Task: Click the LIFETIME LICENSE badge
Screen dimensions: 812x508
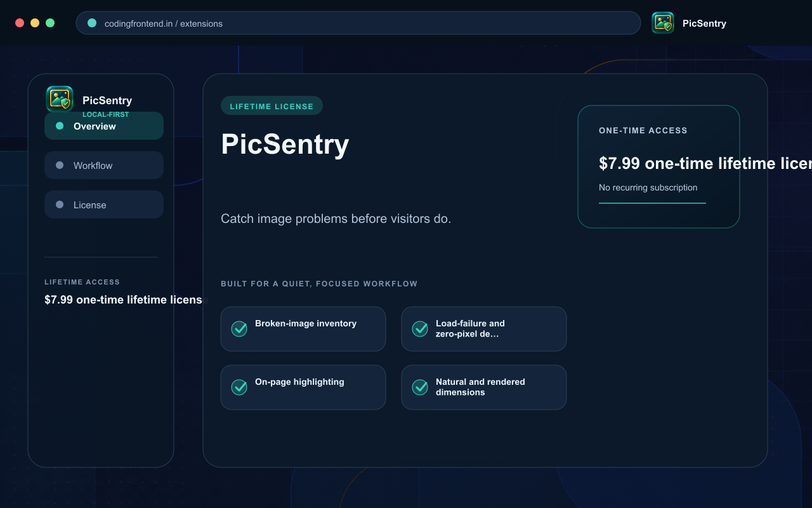Action: click(x=272, y=106)
